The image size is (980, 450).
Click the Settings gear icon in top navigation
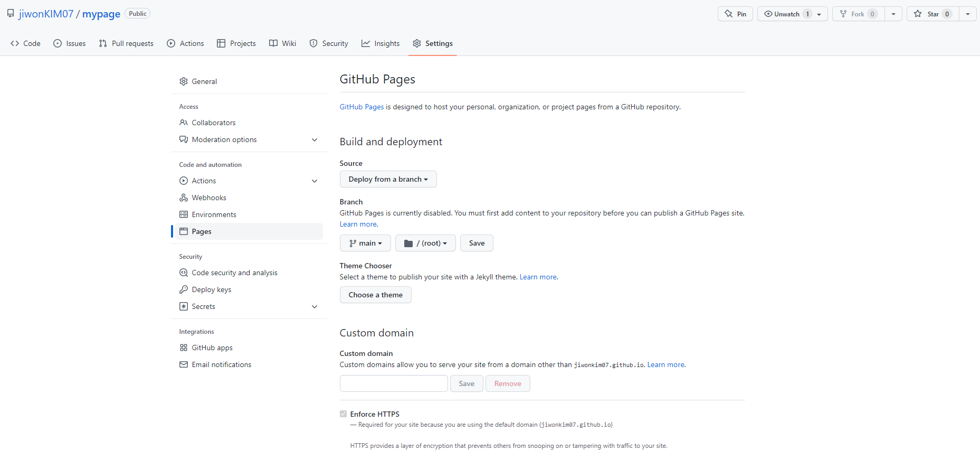pos(417,43)
